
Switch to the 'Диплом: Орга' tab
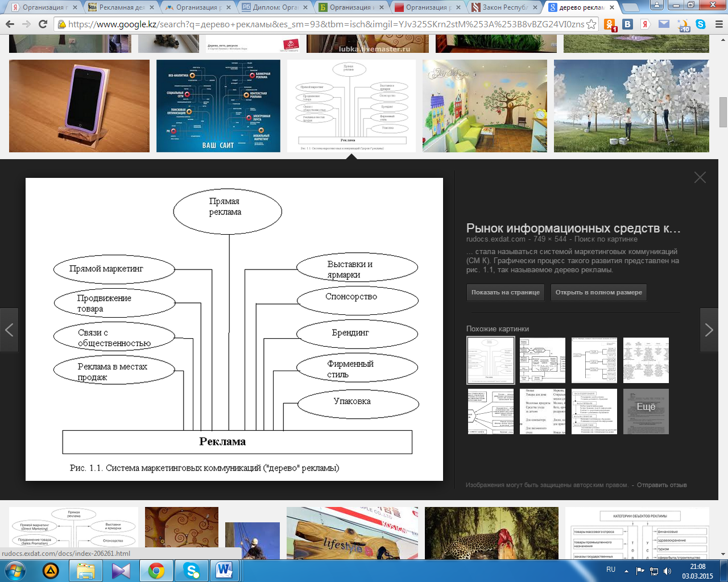pos(273,7)
